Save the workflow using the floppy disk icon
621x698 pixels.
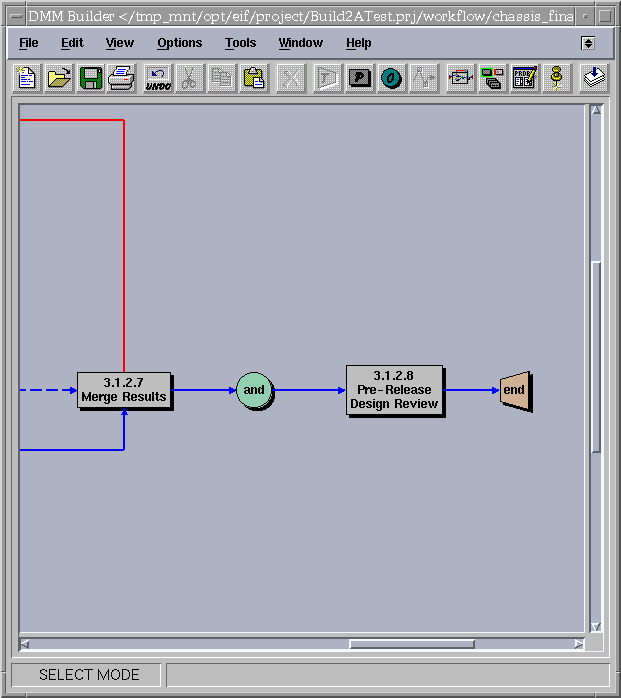pos(90,78)
